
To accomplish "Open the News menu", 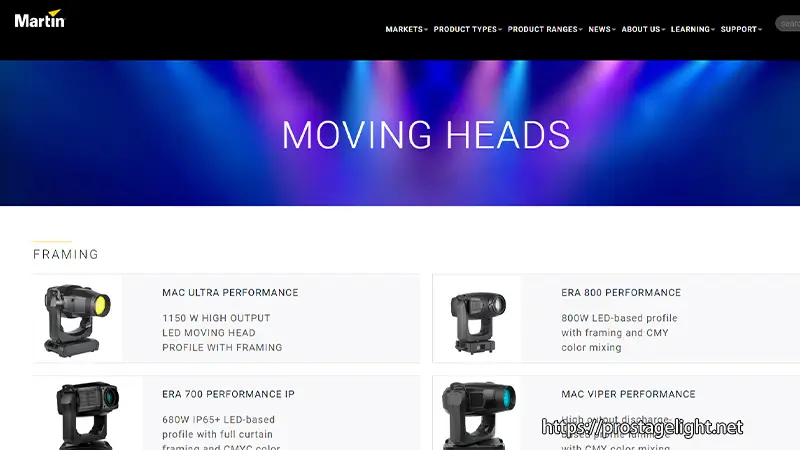I will pyautogui.click(x=602, y=30).
